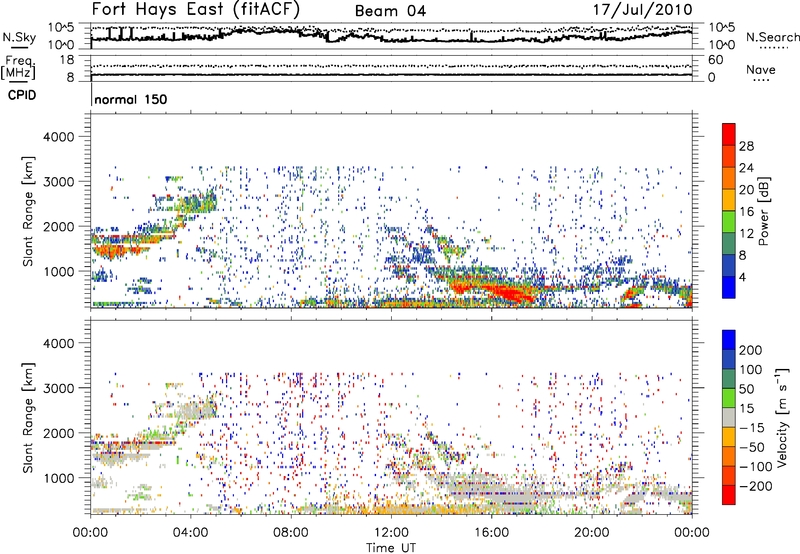Click the 'Time UT' axis label
The height and width of the screenshot is (554, 800).
click(x=391, y=548)
